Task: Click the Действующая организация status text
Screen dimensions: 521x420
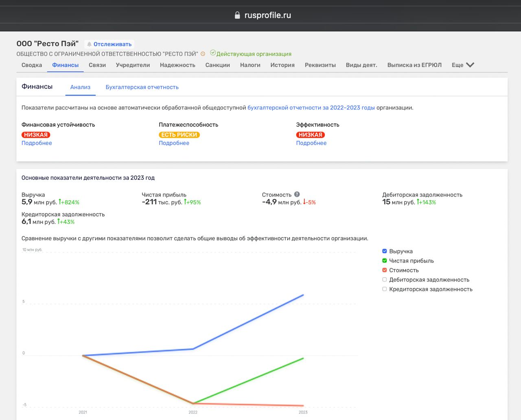Action: tap(254, 54)
